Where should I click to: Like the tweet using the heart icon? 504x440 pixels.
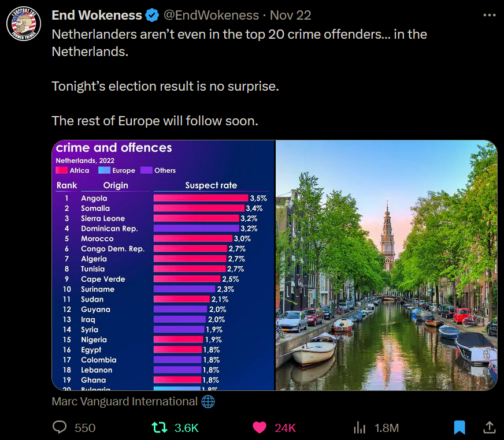coord(260,427)
